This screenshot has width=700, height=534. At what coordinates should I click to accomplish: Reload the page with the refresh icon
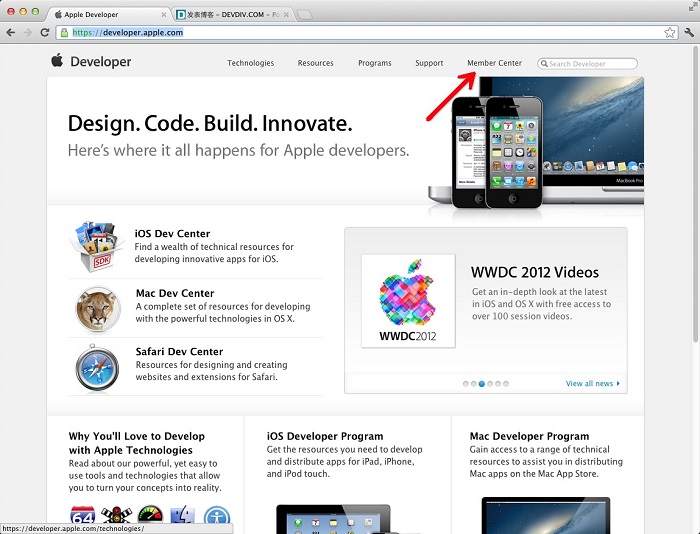point(45,32)
